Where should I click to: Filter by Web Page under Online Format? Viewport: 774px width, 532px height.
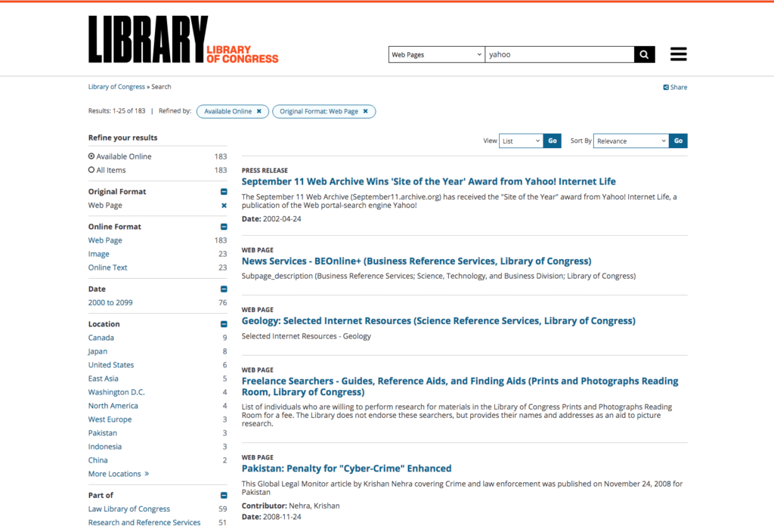[105, 240]
